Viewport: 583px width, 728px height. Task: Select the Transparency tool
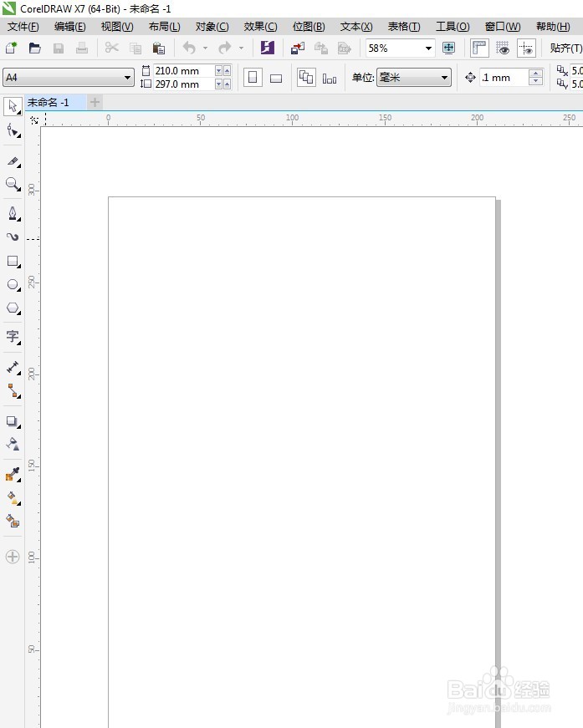click(13, 445)
